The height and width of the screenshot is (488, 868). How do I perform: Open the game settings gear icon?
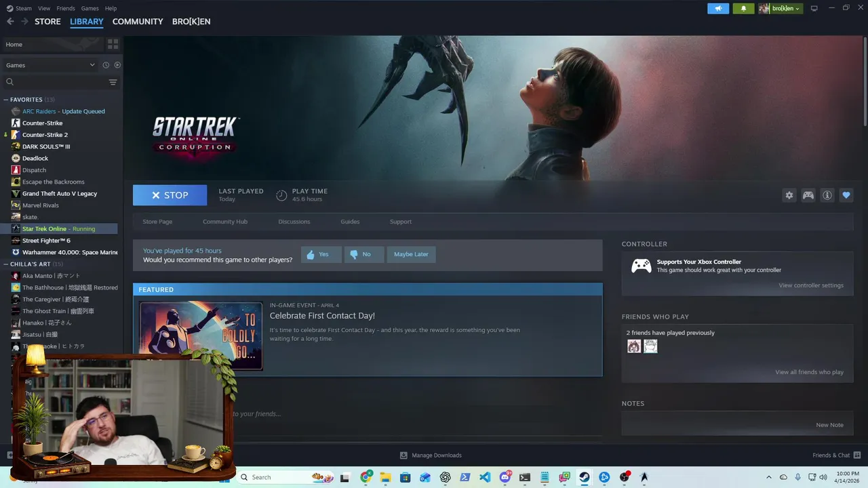(789, 195)
